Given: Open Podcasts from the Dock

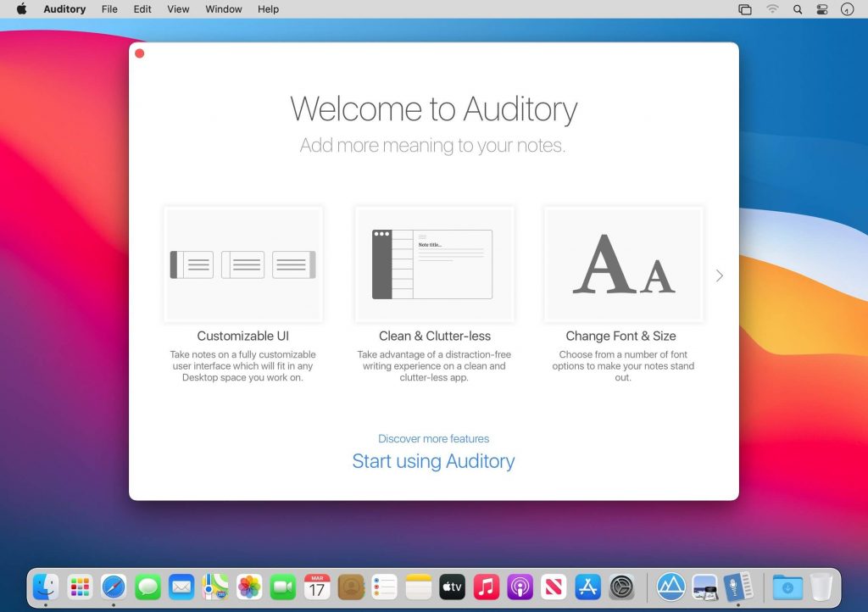Looking at the screenshot, I should click(520, 586).
